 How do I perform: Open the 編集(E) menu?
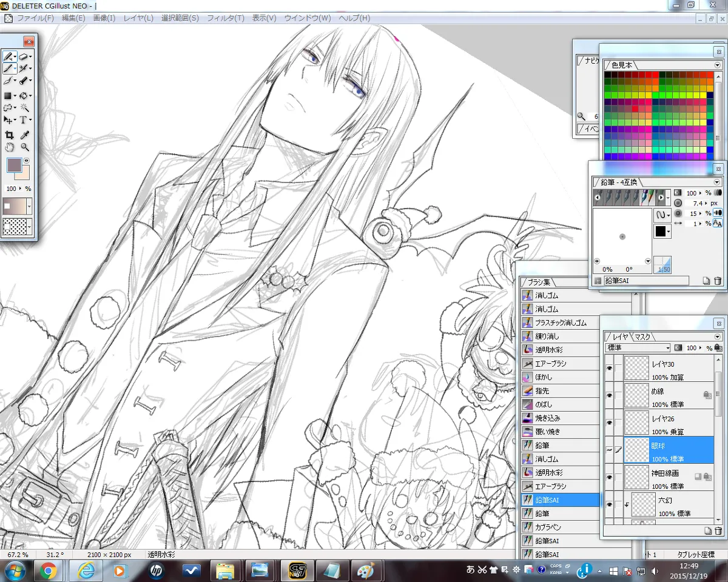tap(73, 18)
